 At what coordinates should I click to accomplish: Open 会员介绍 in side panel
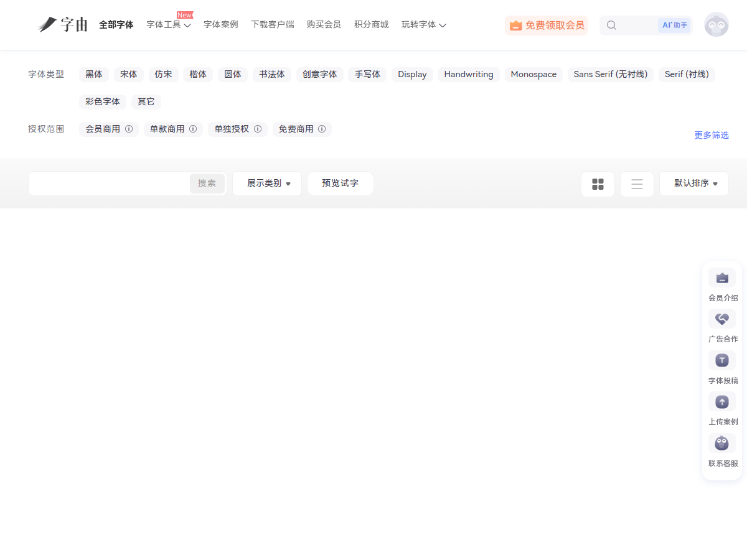click(x=722, y=284)
